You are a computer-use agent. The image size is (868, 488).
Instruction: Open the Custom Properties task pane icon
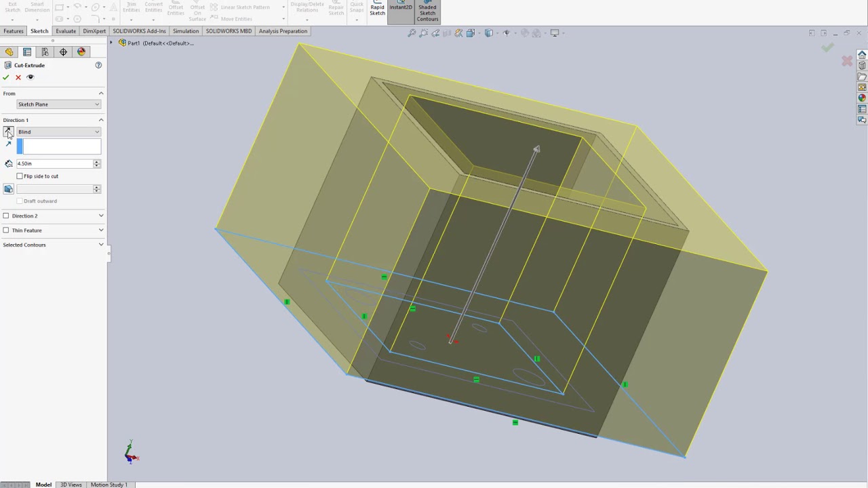click(x=862, y=109)
